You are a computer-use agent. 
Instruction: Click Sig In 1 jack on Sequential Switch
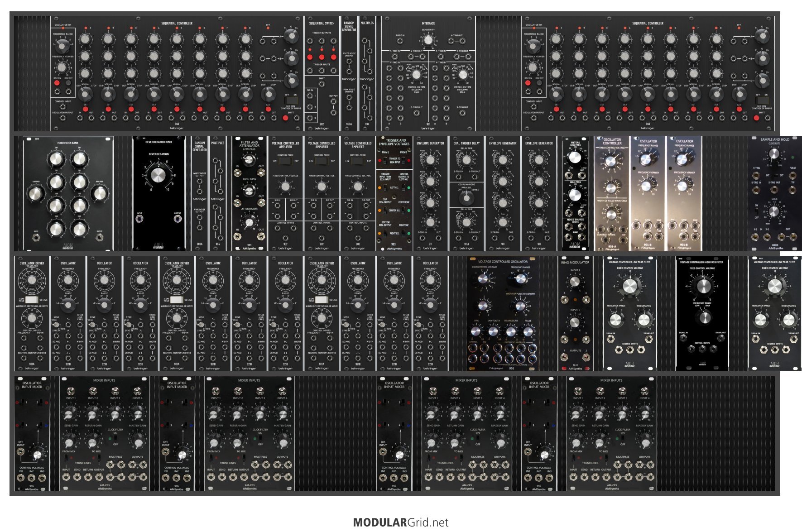311,96
